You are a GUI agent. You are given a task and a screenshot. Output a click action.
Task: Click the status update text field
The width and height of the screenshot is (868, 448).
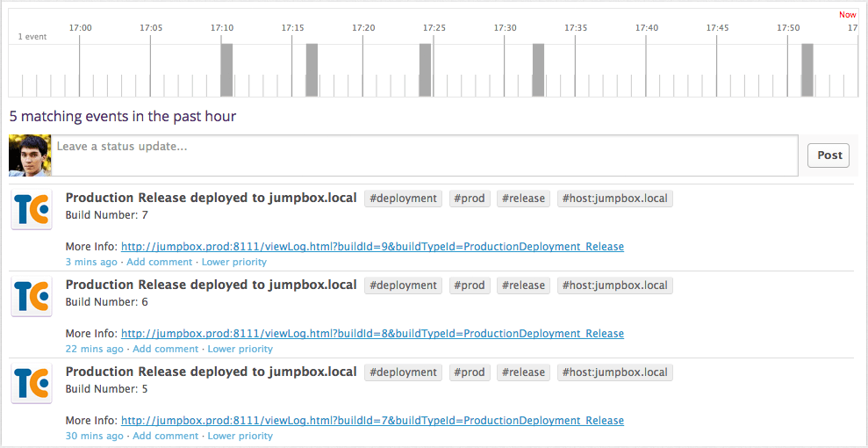pos(426,155)
